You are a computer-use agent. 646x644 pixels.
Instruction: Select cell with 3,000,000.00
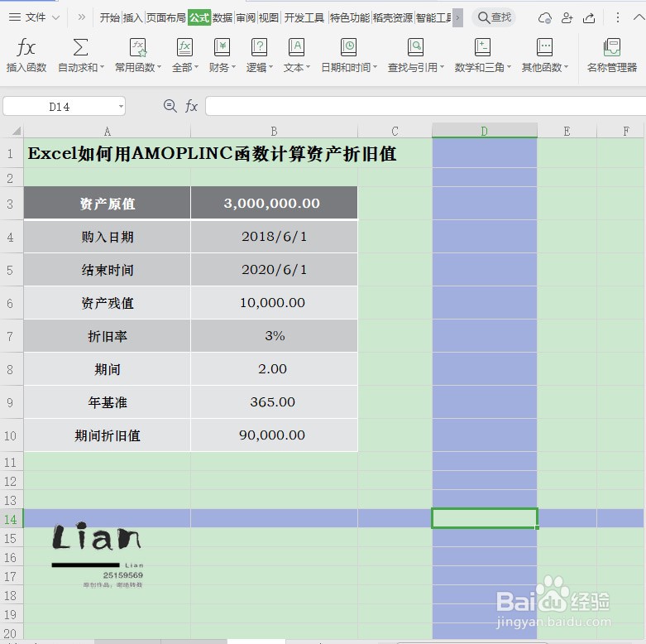coord(274,203)
